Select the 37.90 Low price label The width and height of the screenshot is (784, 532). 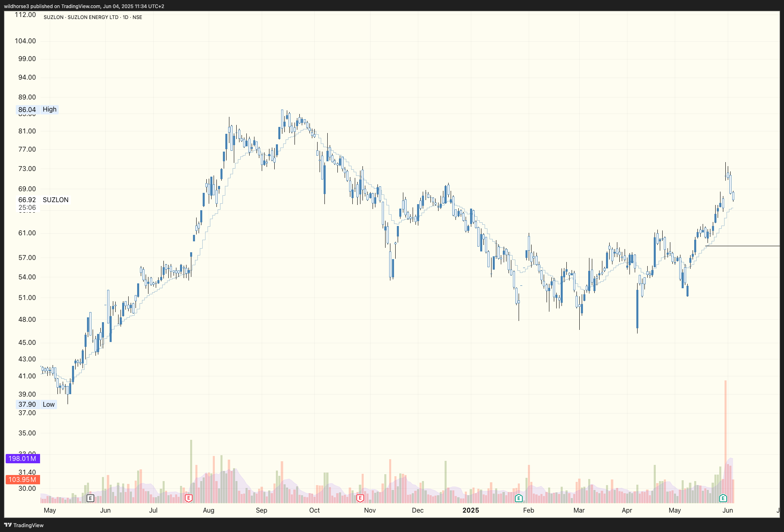point(36,404)
